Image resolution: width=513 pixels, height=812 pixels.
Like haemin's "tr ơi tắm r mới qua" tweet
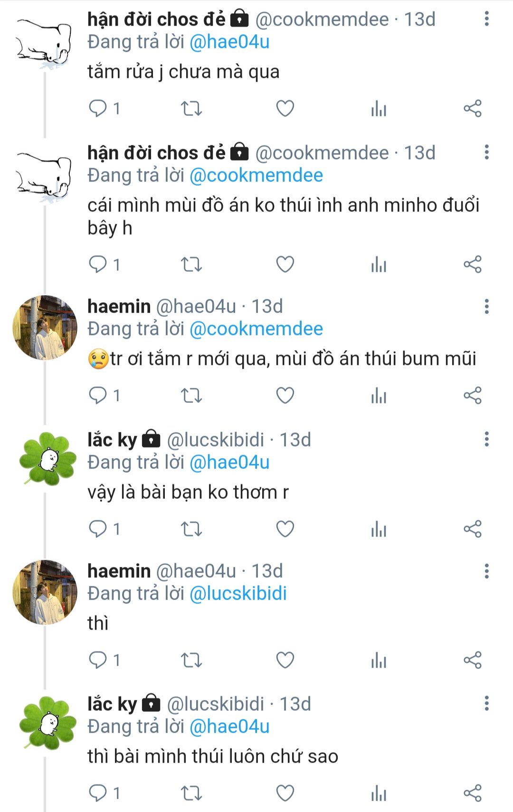pyautogui.click(x=285, y=395)
